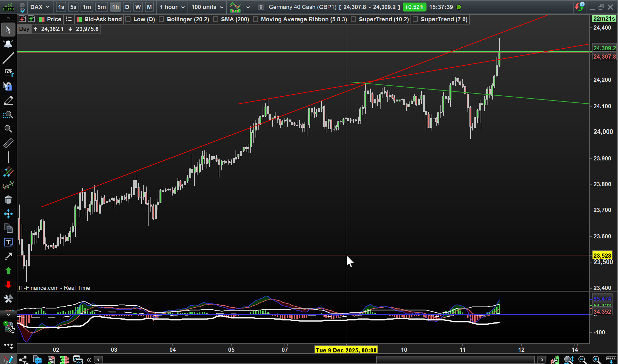
Task: Select the Fibonacci lines tool
Action: click(8, 72)
